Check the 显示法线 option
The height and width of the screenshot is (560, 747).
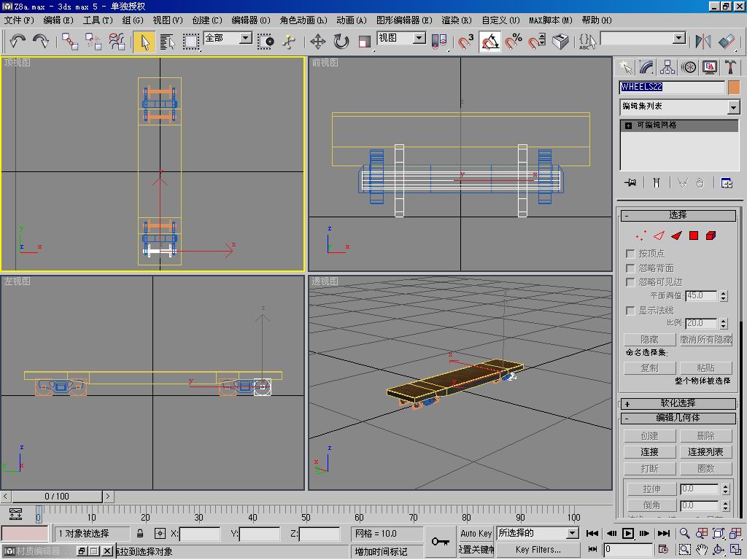[631, 311]
